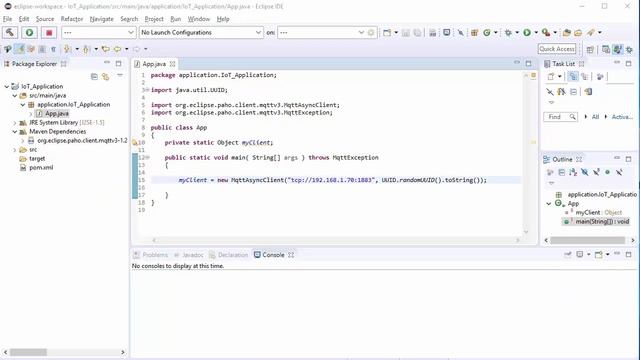Expand JRE System Library node
The width and height of the screenshot is (640, 360).
click(15, 122)
